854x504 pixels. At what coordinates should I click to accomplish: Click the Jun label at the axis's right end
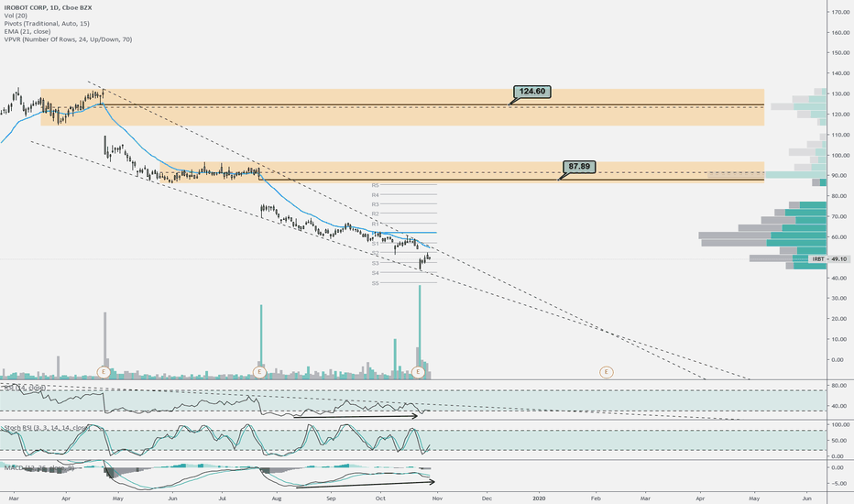click(x=806, y=498)
